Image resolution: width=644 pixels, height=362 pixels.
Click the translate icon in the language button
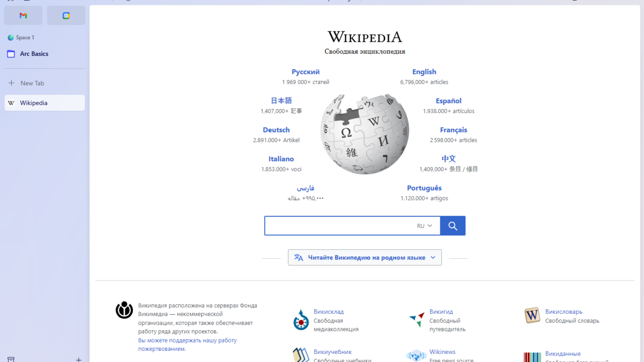[x=299, y=257]
